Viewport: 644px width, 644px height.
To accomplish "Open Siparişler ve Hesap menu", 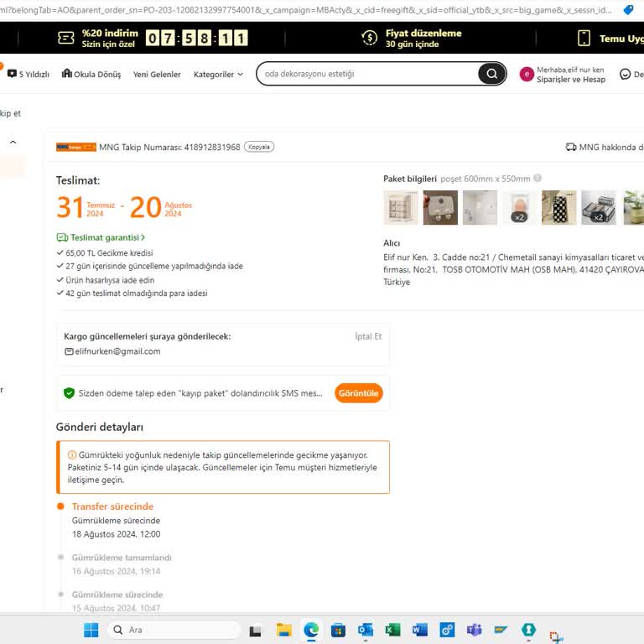I will click(x=570, y=80).
